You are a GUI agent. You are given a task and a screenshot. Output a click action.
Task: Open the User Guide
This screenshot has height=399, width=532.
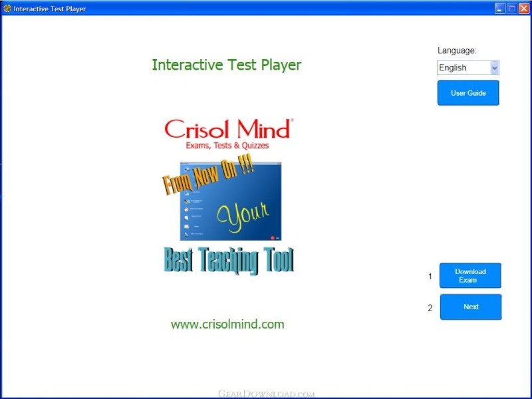coord(468,93)
